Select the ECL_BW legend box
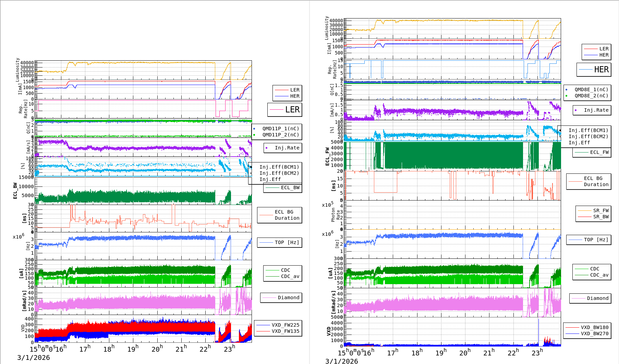Viewport: 619px width, 364px height. pos(283,187)
